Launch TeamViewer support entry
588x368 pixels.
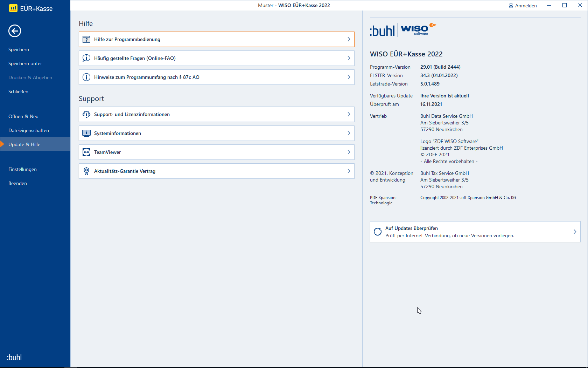217,152
